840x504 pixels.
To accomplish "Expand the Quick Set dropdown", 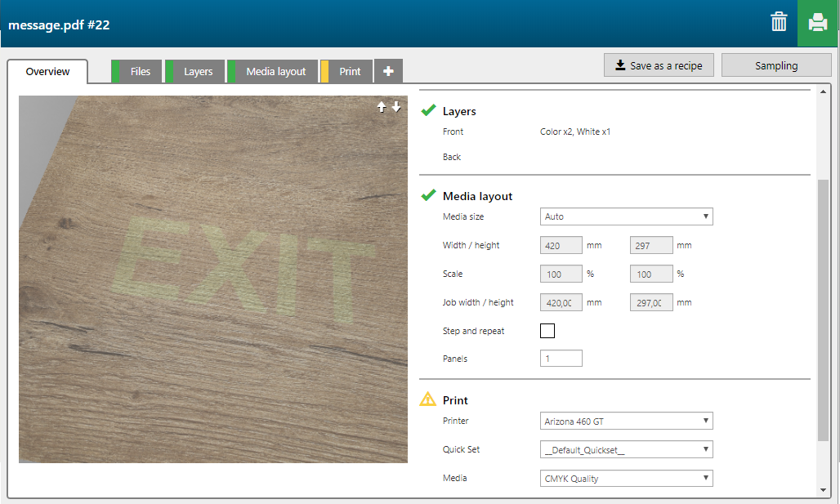I will point(627,450).
